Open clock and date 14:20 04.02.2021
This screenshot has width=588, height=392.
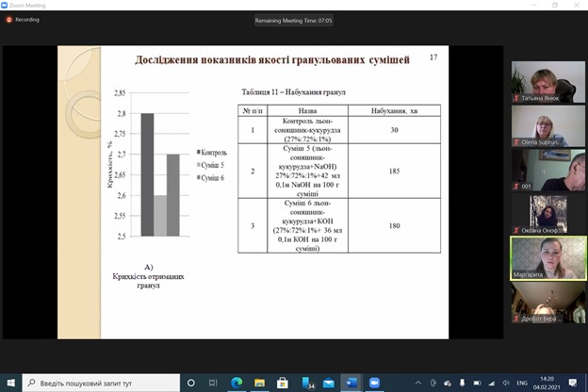pyautogui.click(x=547, y=383)
